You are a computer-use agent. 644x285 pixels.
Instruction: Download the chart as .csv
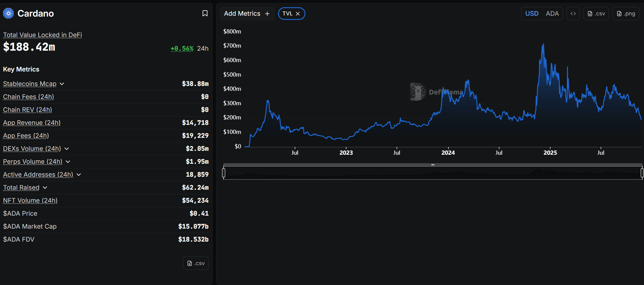point(596,14)
